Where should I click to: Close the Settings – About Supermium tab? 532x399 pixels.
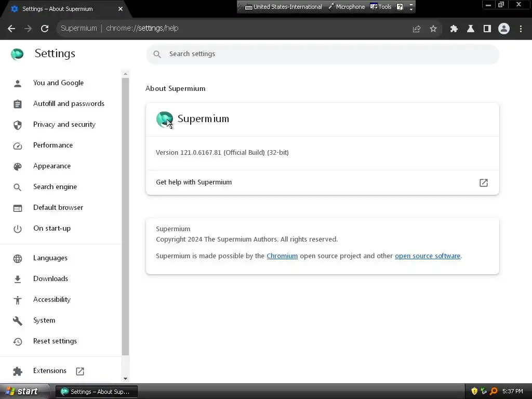(x=121, y=9)
